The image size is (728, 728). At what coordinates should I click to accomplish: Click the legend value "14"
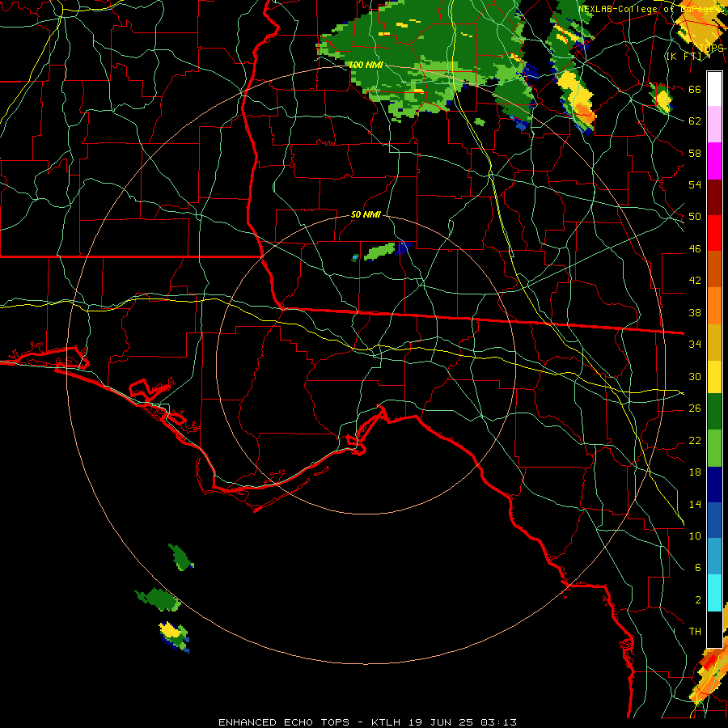tap(695, 504)
